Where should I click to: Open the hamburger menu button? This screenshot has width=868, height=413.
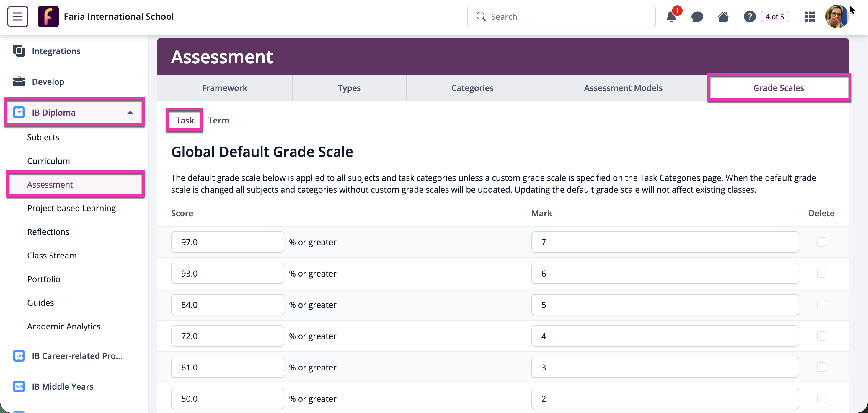pos(17,17)
